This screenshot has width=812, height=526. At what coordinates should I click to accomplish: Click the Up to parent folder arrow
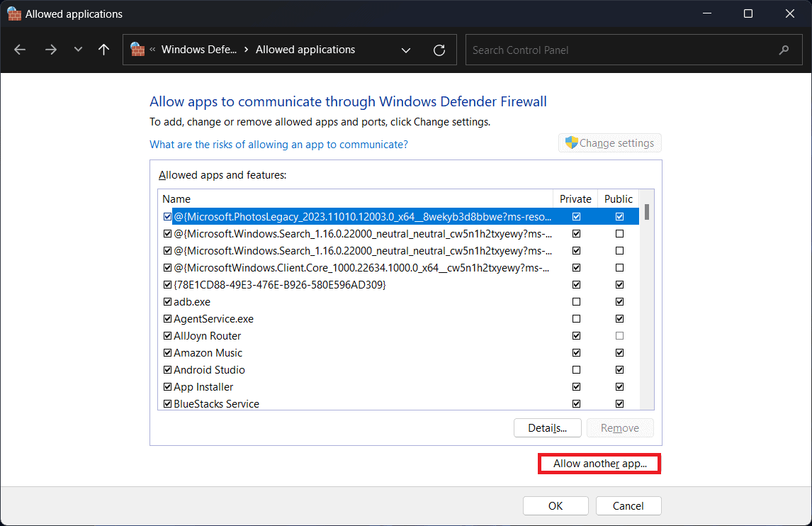(104, 50)
